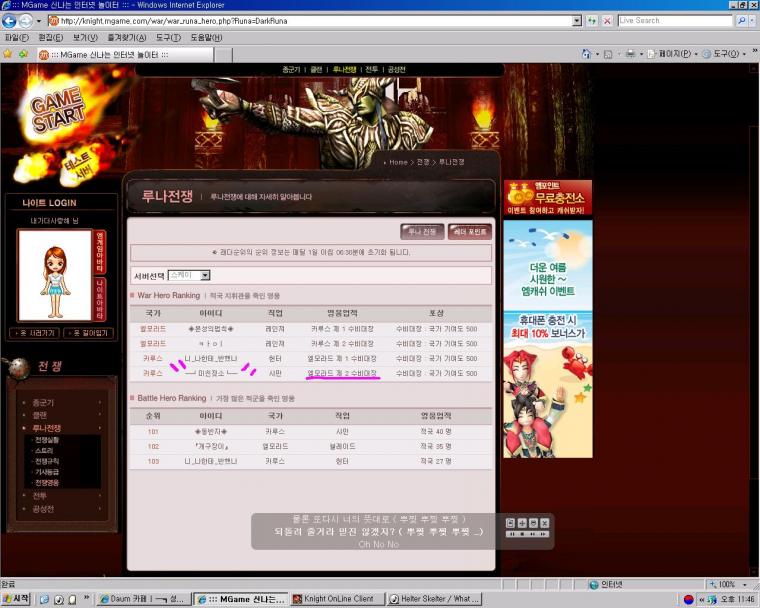Click the Home breadcrumb link
The width and height of the screenshot is (760, 608).
pos(398,162)
